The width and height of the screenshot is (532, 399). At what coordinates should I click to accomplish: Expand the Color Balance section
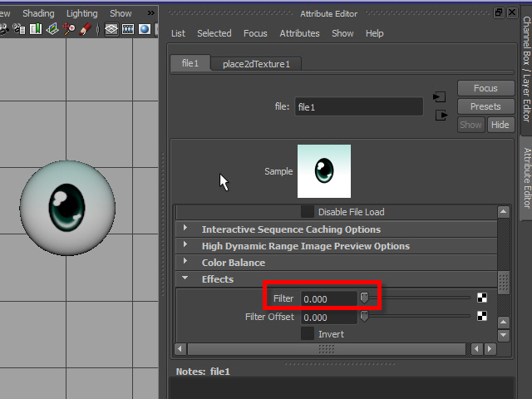[x=185, y=261]
